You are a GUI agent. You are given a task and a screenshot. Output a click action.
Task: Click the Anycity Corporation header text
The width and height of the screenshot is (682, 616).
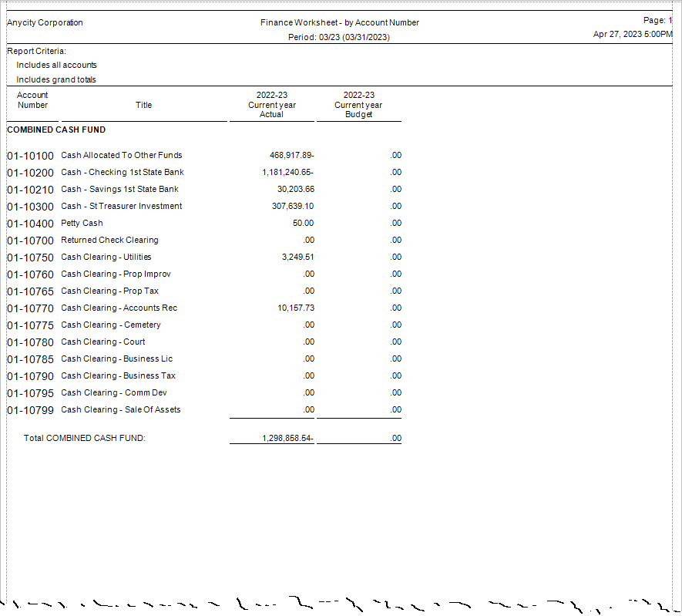(x=45, y=22)
